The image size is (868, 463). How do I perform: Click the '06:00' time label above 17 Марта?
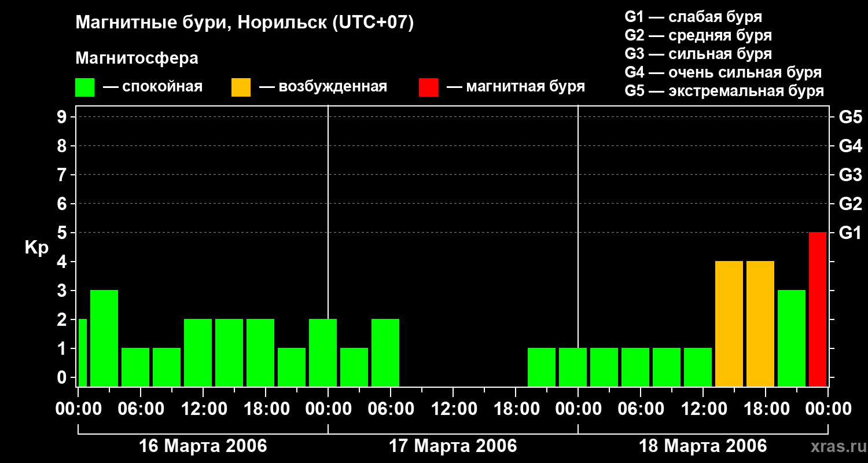coord(391,409)
